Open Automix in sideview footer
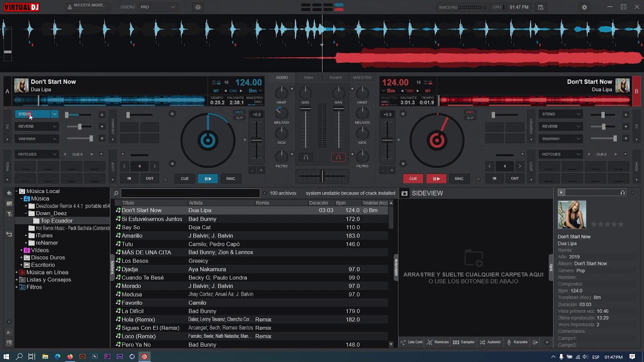Screen dimensions: 644x362 tap(491, 342)
